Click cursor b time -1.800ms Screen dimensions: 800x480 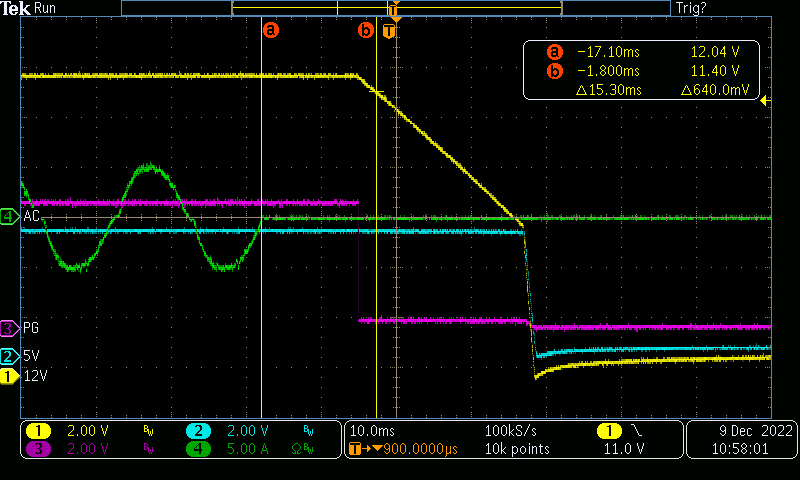[608, 71]
